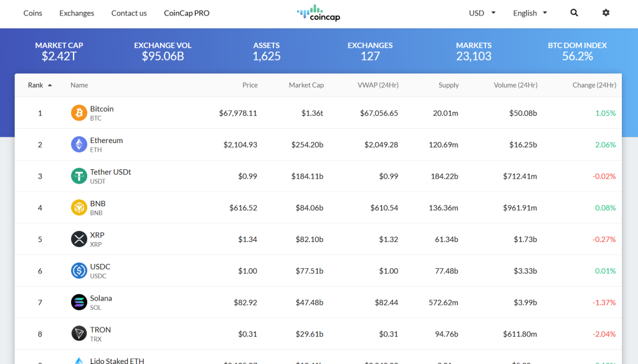Click the Contact us link
Image resolution: width=638 pixels, height=364 pixels.
(x=129, y=13)
